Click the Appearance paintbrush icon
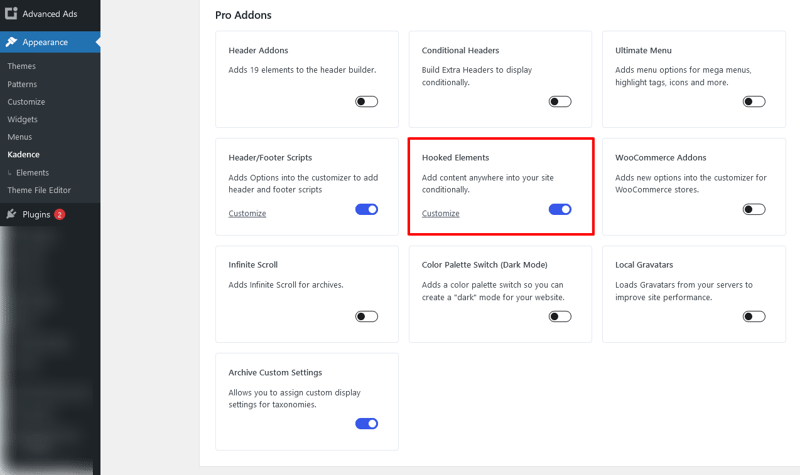 coord(11,42)
